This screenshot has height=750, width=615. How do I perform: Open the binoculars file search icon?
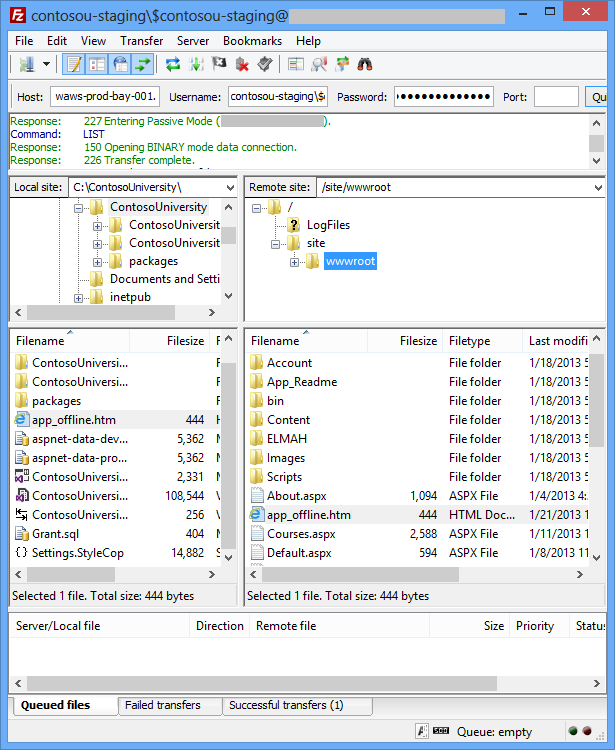tap(365, 64)
